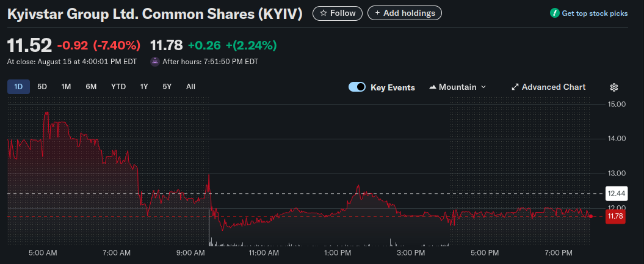Click the Add holdings button
Image resolution: width=644 pixels, height=264 pixels.
404,13
